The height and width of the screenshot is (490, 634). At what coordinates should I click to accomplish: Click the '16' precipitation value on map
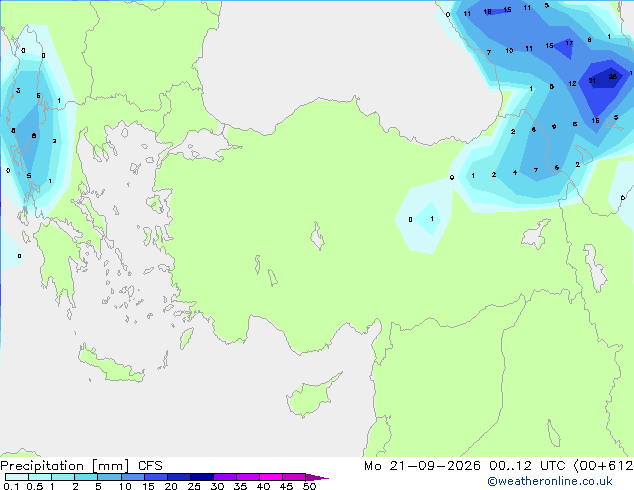(x=595, y=120)
